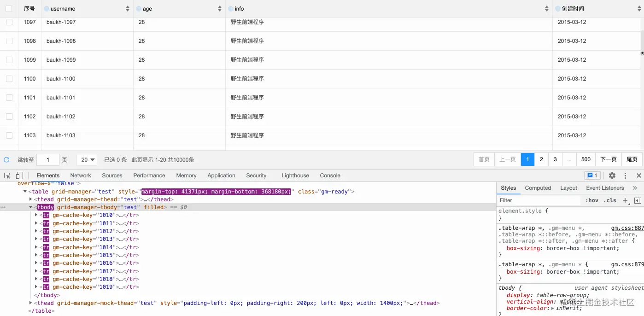Open the selected tbody row ellipsis menu
This screenshot has width=644, height=316.
point(3,207)
